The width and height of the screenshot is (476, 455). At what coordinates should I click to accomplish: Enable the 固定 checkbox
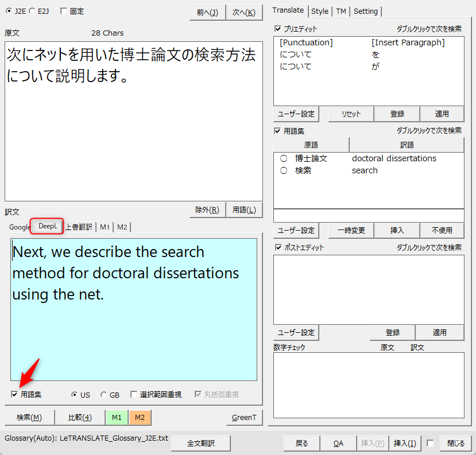[63, 11]
